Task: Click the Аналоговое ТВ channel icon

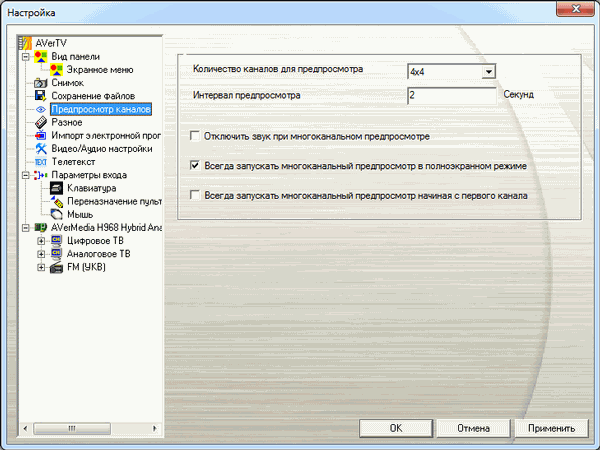Action: coord(56,254)
